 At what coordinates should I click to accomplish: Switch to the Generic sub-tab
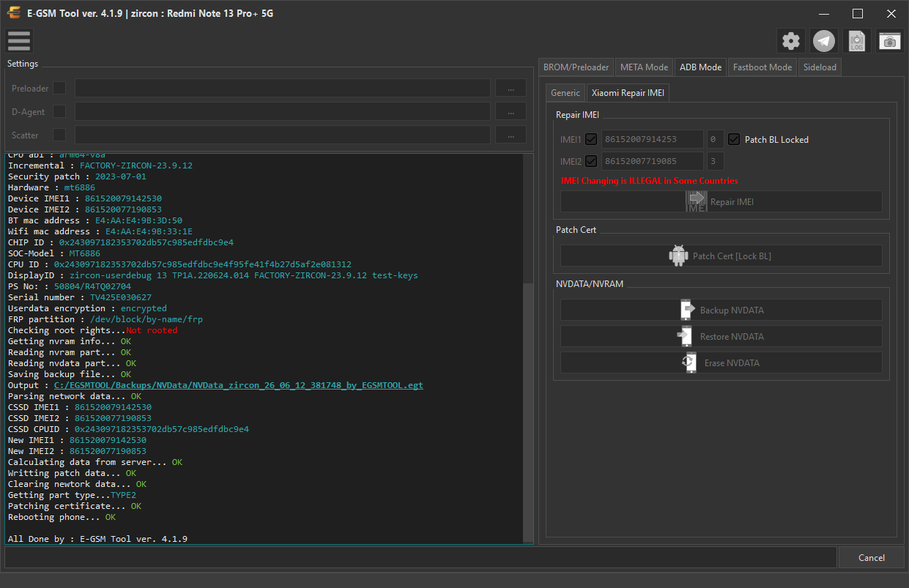(x=565, y=93)
